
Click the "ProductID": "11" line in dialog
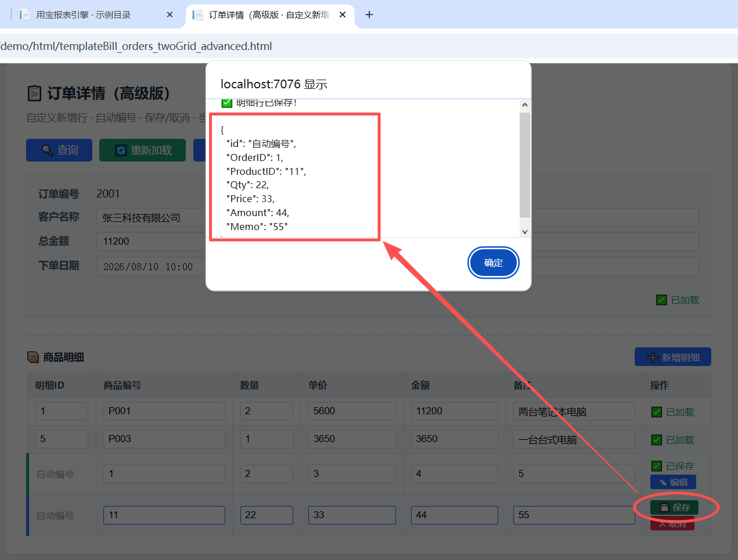pos(267,171)
